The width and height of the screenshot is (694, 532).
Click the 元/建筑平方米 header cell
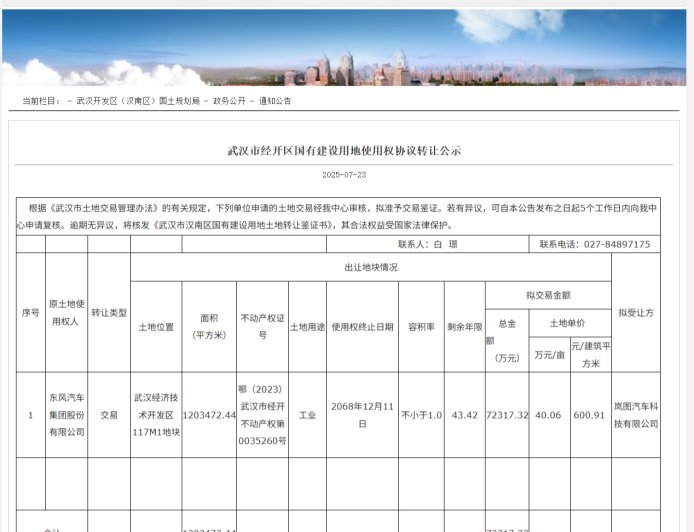coord(591,355)
